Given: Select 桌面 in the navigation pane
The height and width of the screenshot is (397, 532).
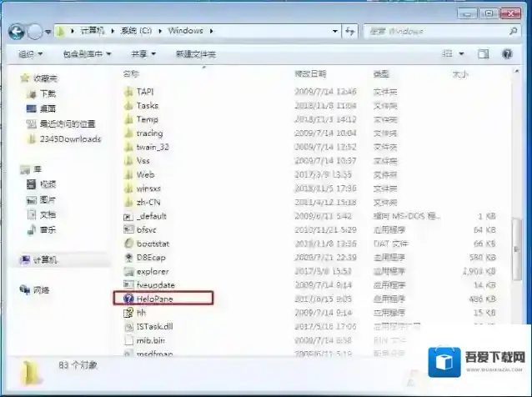Looking at the screenshot, I should pos(48,108).
